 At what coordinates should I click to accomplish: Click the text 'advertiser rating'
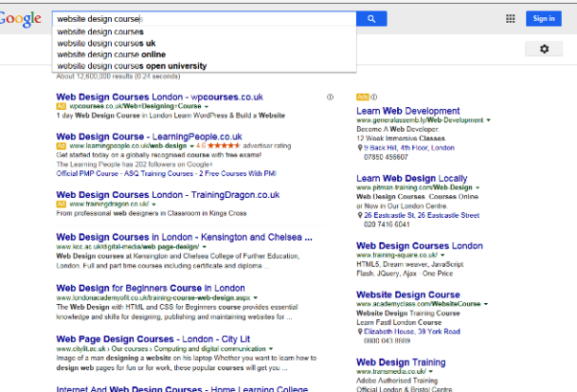coord(267,145)
